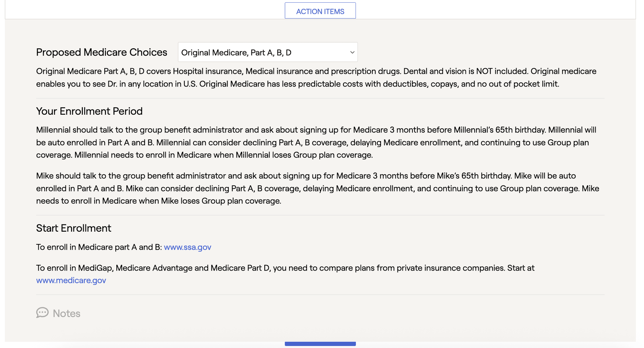Viewport: 644px width, 348px height.
Task: Click the 'Your Enrollment Period' heading
Action: pyautogui.click(x=89, y=111)
